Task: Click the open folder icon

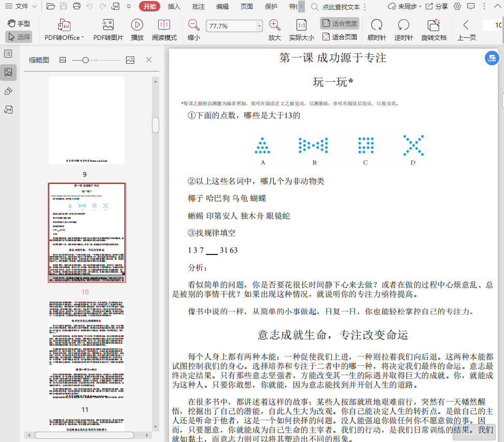Action: pos(50,6)
